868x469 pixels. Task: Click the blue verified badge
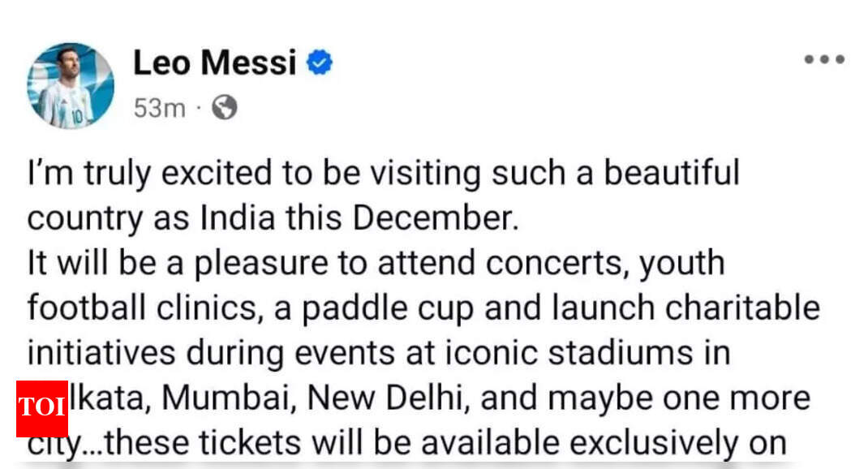point(320,62)
